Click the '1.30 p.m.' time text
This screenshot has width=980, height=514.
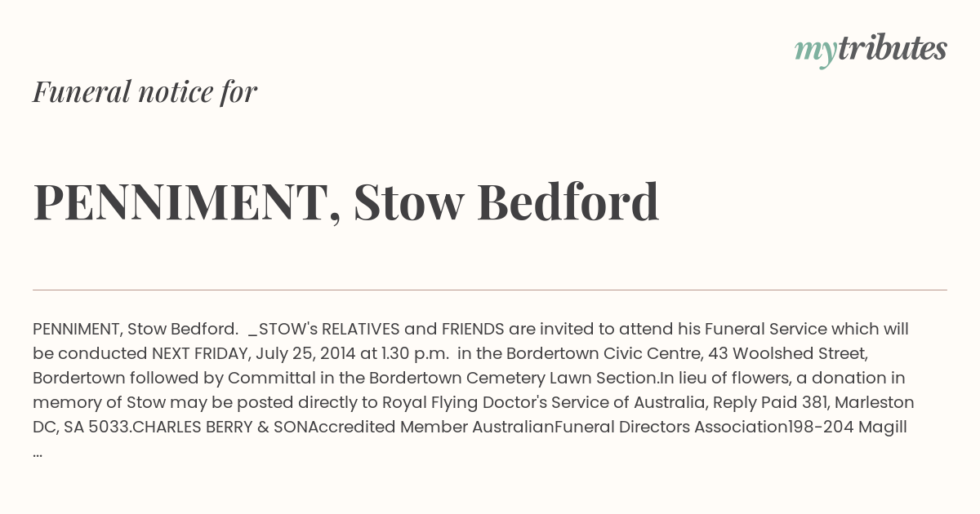[x=416, y=353]
